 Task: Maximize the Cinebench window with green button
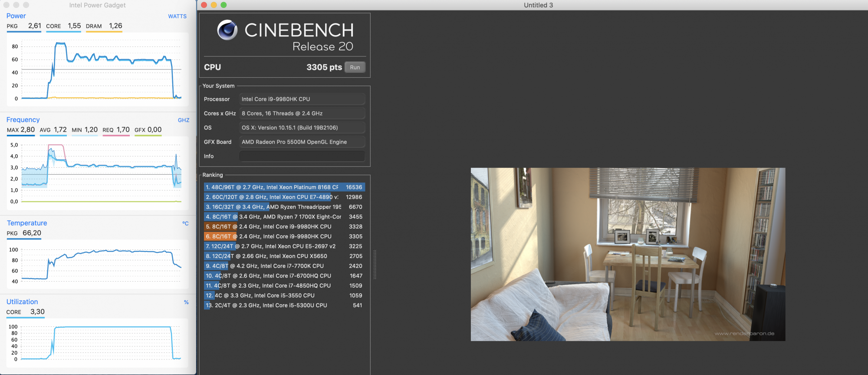pos(224,5)
